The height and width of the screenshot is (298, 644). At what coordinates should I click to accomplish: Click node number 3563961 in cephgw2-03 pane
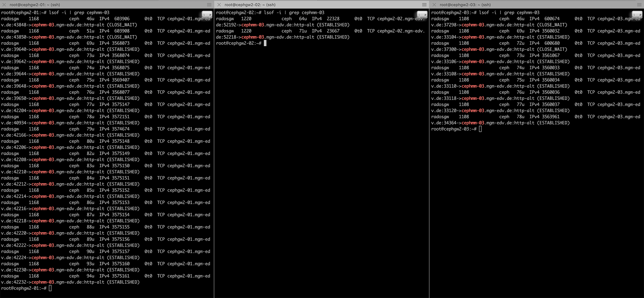tap(551, 117)
